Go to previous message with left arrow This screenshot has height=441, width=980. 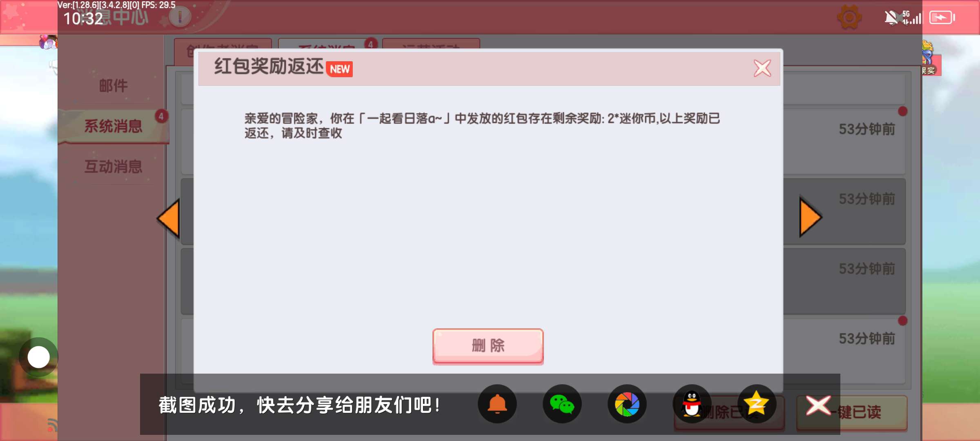coord(169,218)
